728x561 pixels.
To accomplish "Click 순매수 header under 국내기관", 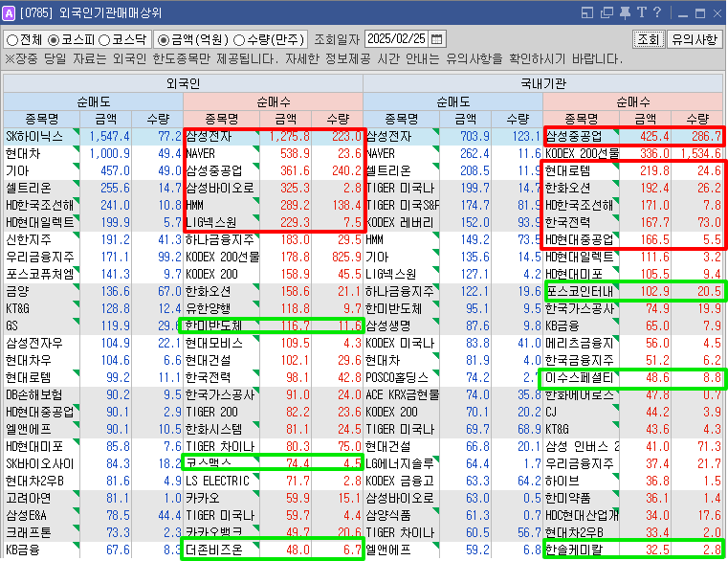I will tap(633, 101).
